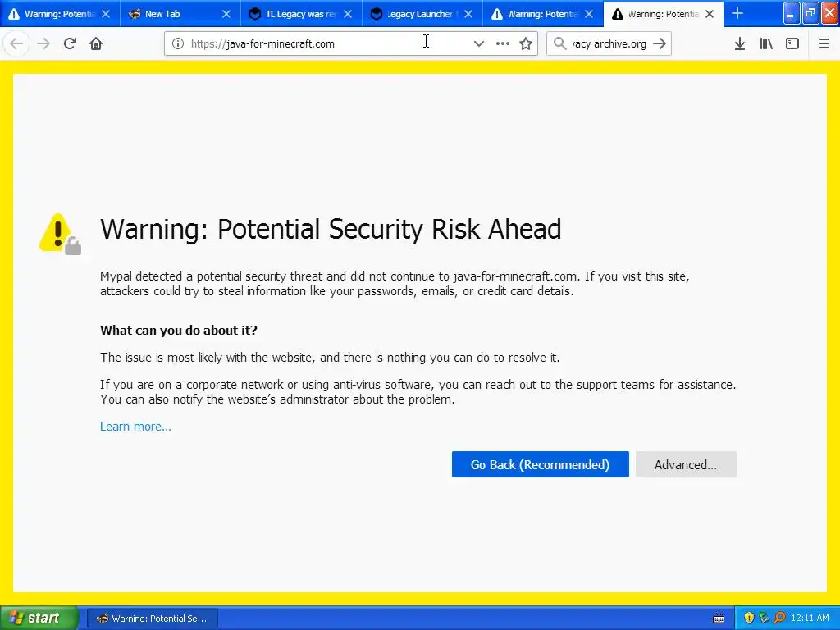Click the yellow warning triangle icon
Image resolution: width=840 pixels, height=630 pixels.
[59, 234]
